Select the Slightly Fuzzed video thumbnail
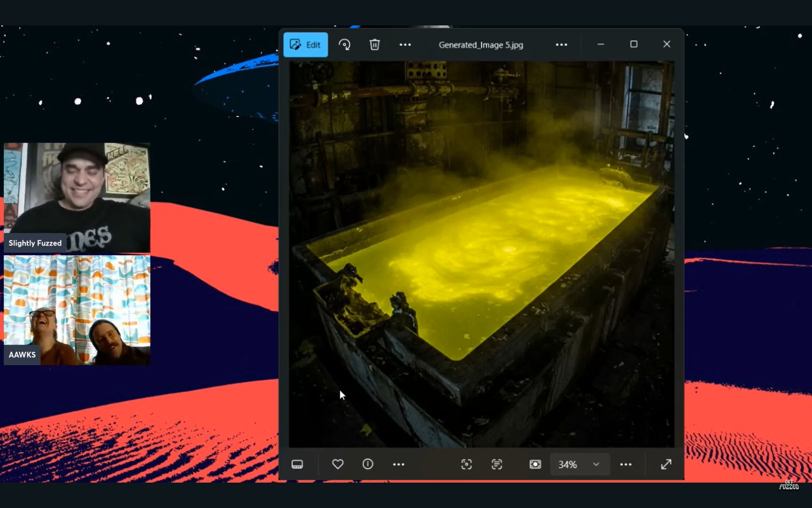The height and width of the screenshot is (508, 812). [77, 198]
